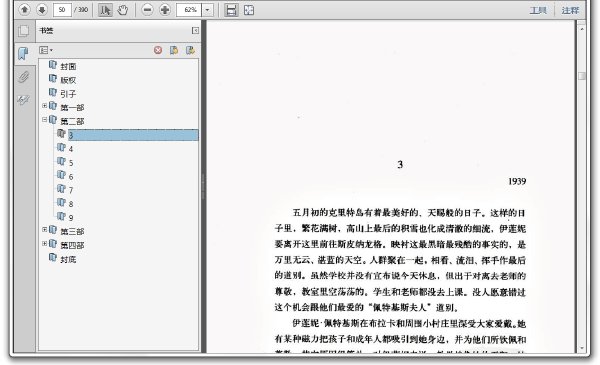Select chapter 3 bookmark
The width and height of the screenshot is (600, 365).
tap(133, 135)
